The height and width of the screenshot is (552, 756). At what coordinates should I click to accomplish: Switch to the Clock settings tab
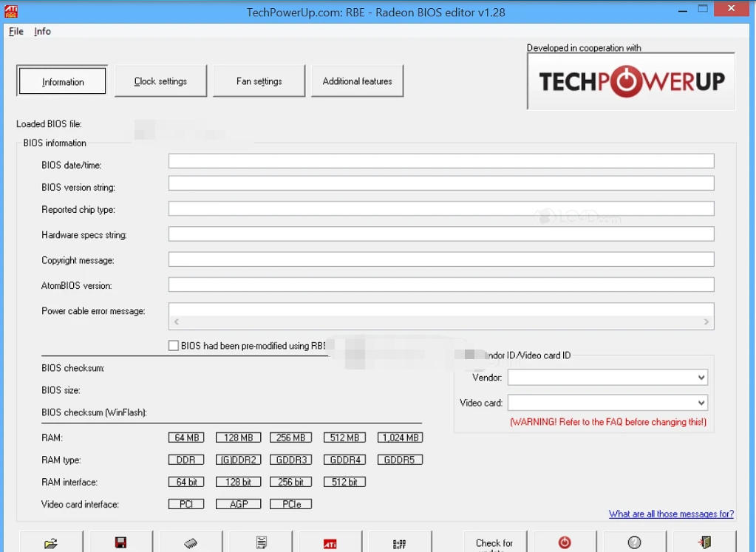(x=160, y=81)
